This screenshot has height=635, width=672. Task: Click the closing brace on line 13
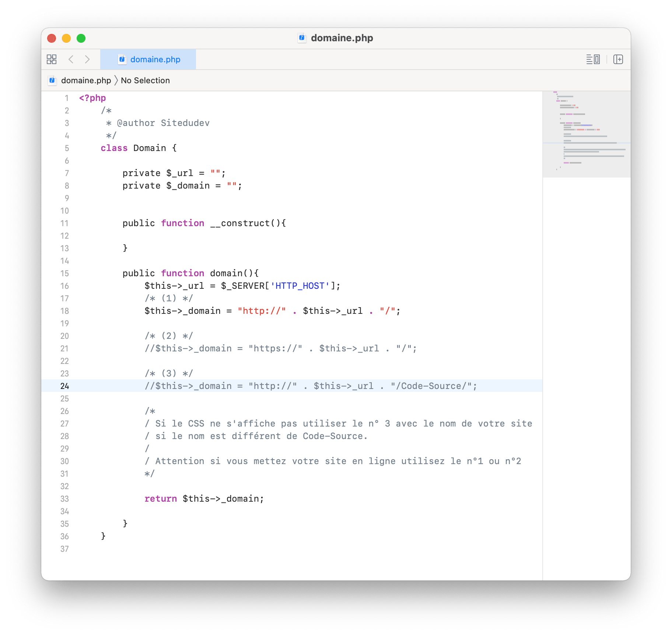pyautogui.click(x=125, y=248)
